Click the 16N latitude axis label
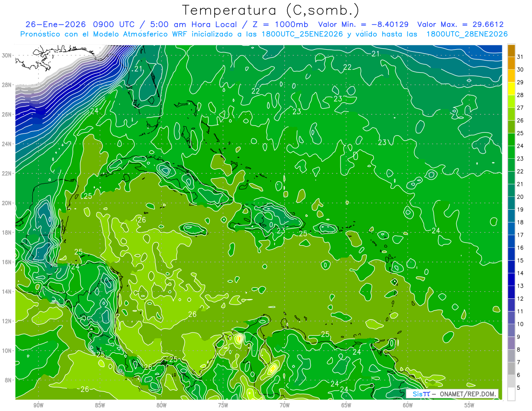The height and width of the screenshot is (411, 532). tap(7, 262)
